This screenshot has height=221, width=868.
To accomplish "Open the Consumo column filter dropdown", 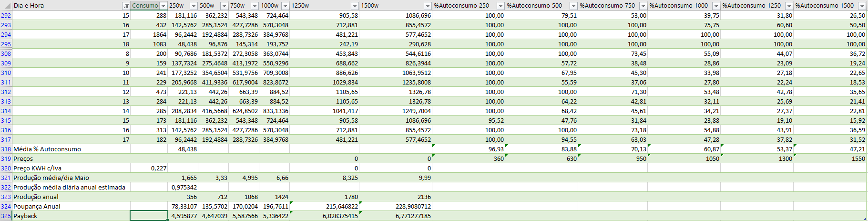I will click(163, 6).
